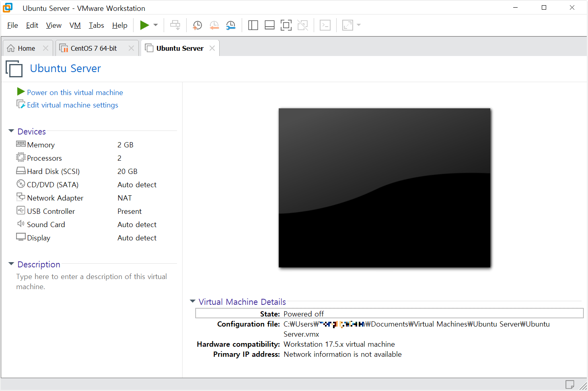Click the Home tab house icon
The width and height of the screenshot is (588, 391).
point(11,48)
